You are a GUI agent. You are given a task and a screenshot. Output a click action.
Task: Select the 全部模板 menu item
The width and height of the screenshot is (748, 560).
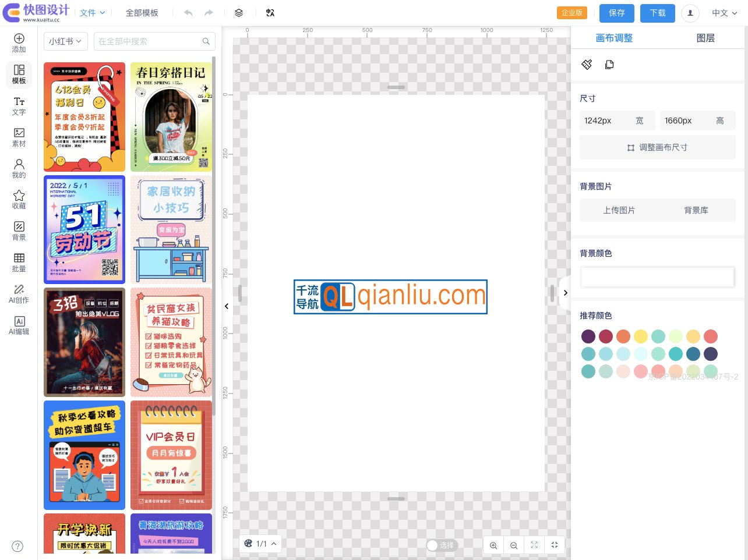pyautogui.click(x=142, y=12)
